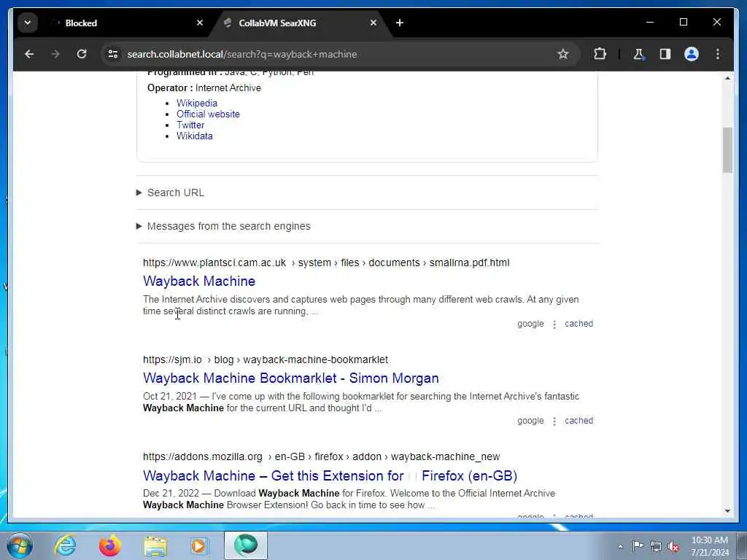Open the Windows Start menu

(x=20, y=545)
